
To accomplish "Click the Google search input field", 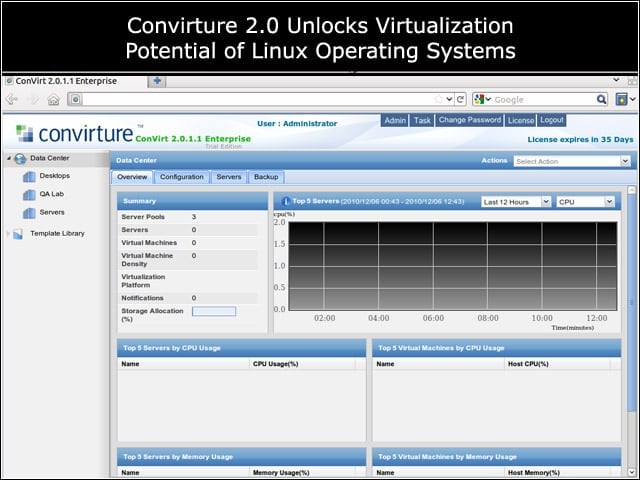I will 544,100.
